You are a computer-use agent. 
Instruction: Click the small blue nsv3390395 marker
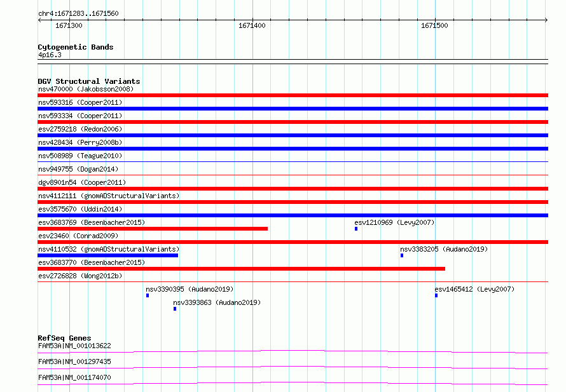(148, 295)
